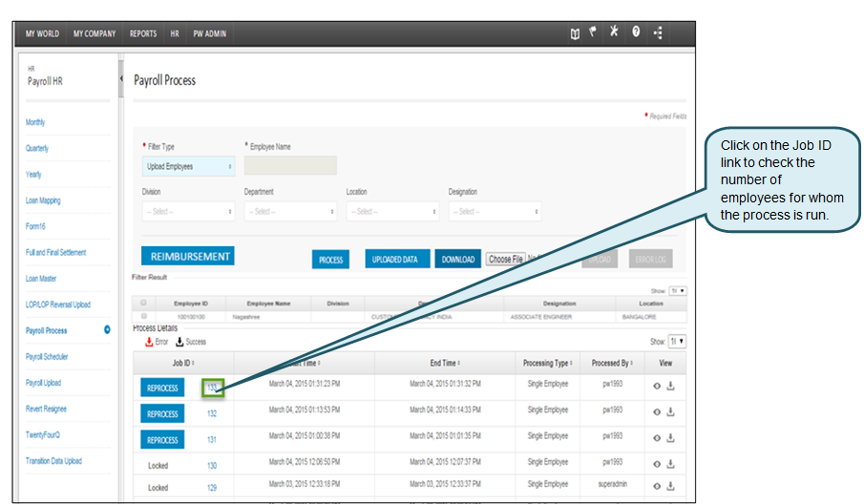Download results for job 133
Image resolution: width=864 pixels, height=504 pixels.
click(671, 387)
